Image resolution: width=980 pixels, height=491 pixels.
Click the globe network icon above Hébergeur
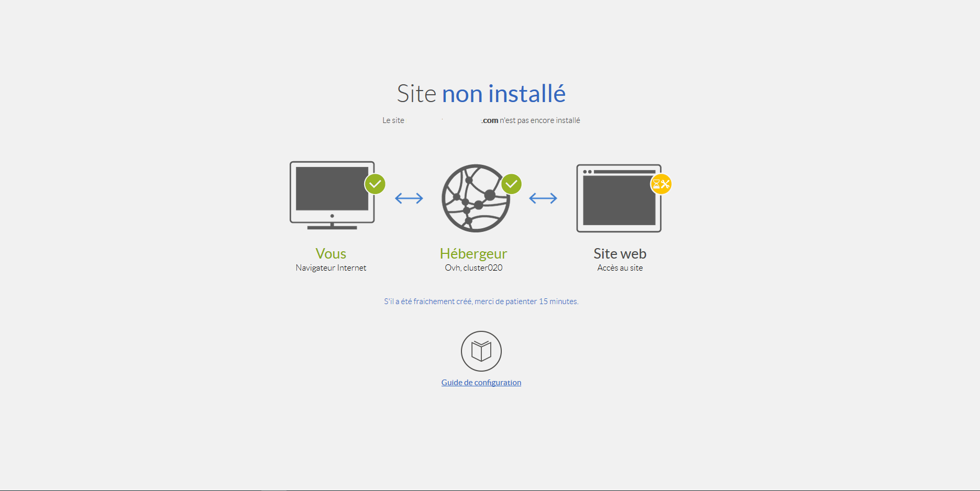coord(476,198)
